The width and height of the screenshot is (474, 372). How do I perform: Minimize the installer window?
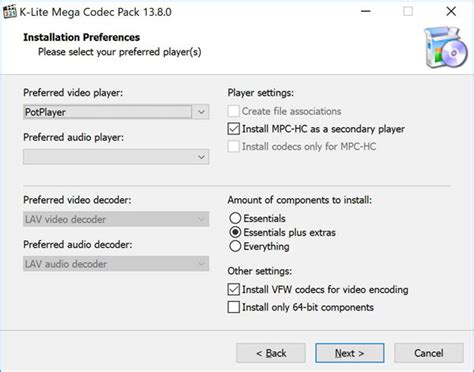pos(366,11)
